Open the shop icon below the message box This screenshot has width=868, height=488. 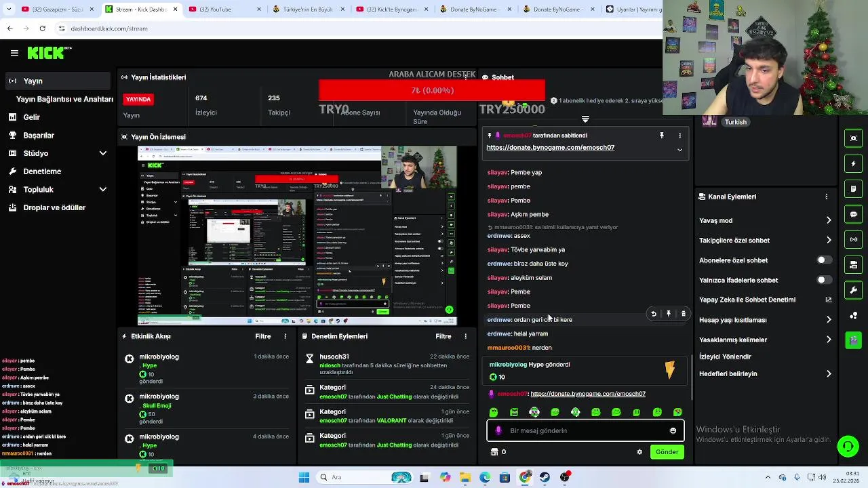[x=494, y=452]
